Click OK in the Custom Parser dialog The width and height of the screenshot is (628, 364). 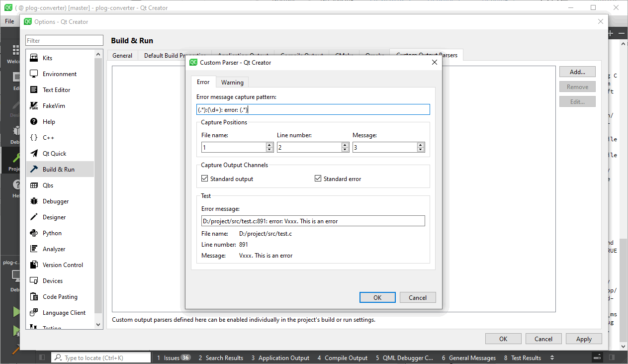point(377,297)
